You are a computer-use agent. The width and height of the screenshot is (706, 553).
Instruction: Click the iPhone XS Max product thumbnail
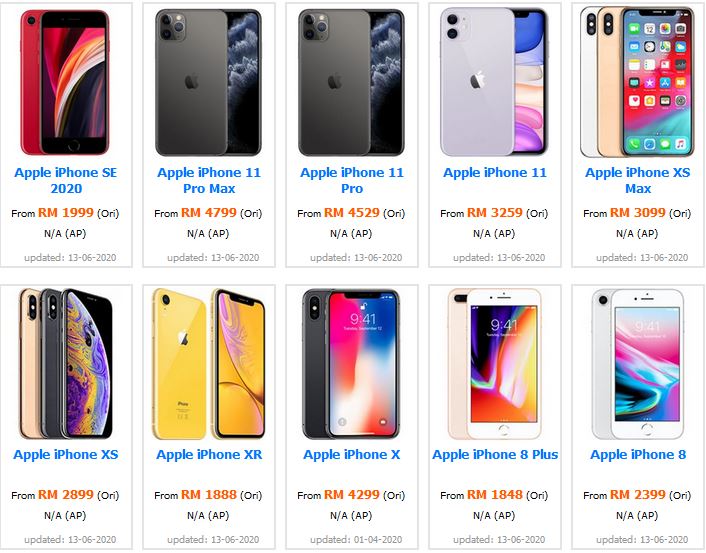tap(637, 82)
